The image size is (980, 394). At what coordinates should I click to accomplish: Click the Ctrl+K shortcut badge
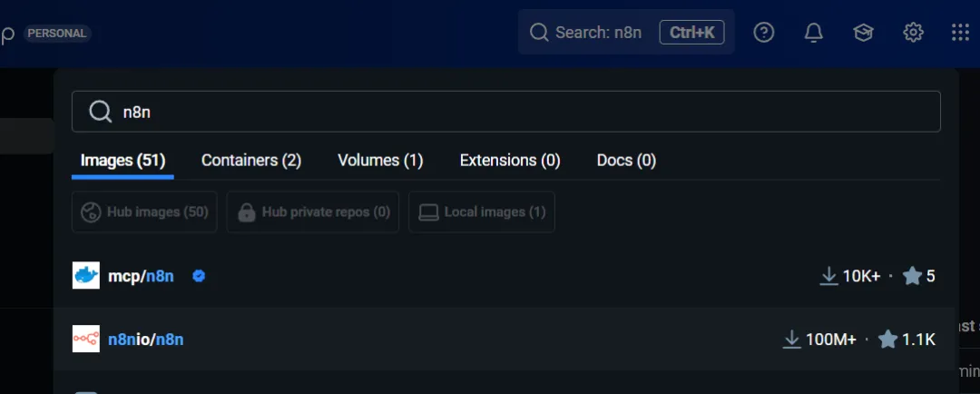(691, 33)
